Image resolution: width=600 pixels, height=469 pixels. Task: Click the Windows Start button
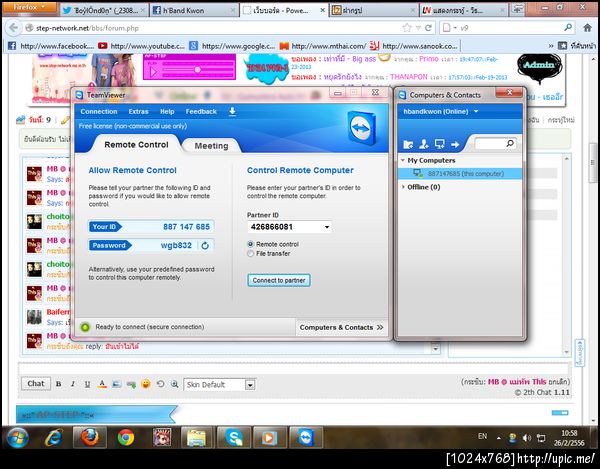tap(17, 438)
